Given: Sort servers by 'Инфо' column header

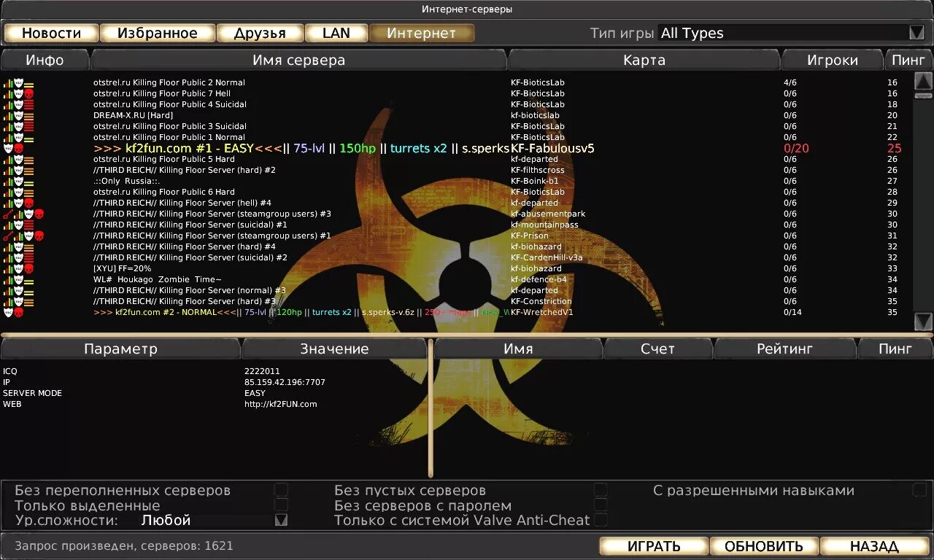Looking at the screenshot, I should coord(45,60).
